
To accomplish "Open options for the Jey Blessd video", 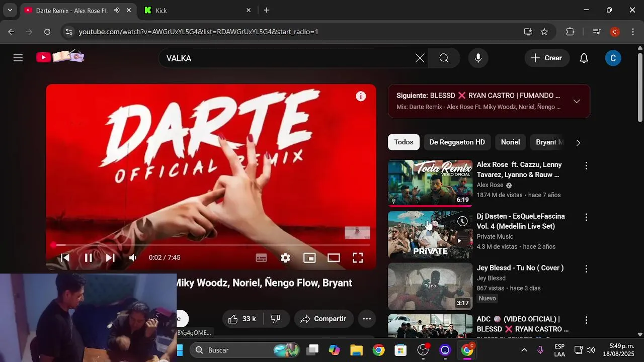I will (x=586, y=269).
